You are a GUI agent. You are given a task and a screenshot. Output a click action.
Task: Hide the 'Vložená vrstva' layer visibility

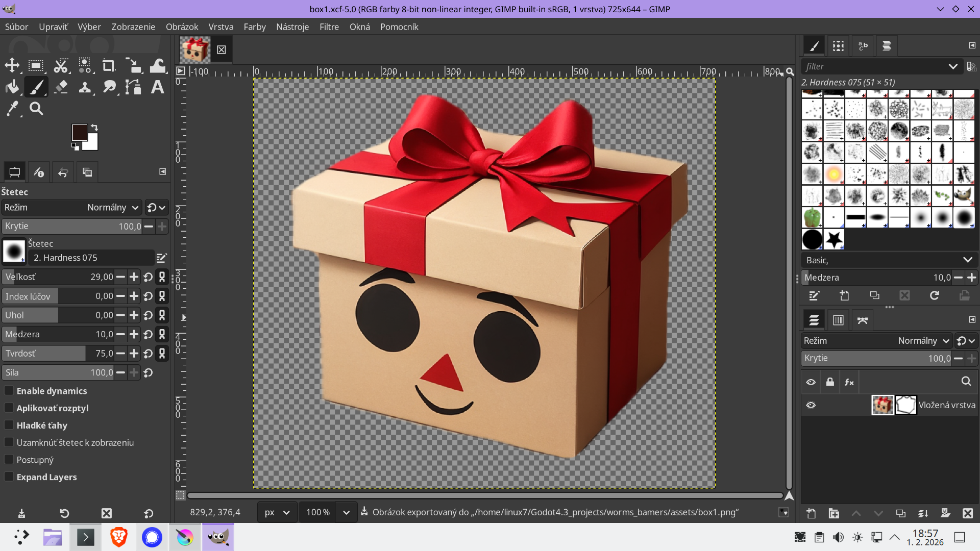click(x=812, y=405)
